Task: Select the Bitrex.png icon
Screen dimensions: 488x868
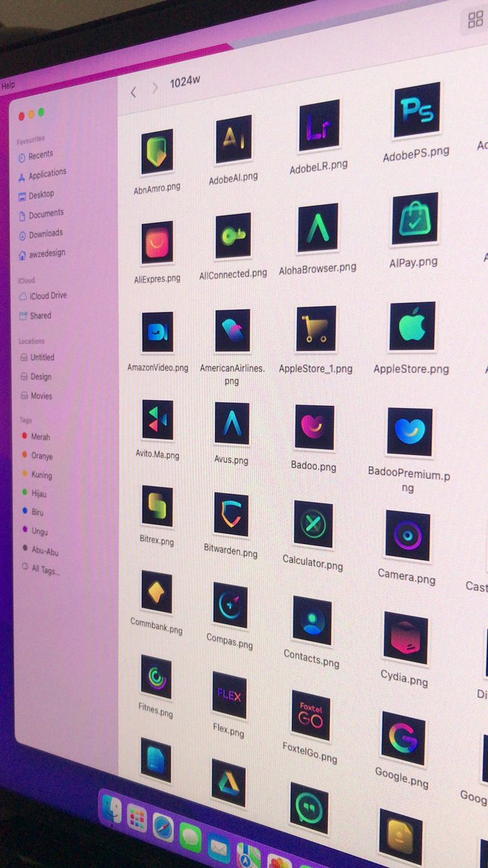Action: [157, 506]
